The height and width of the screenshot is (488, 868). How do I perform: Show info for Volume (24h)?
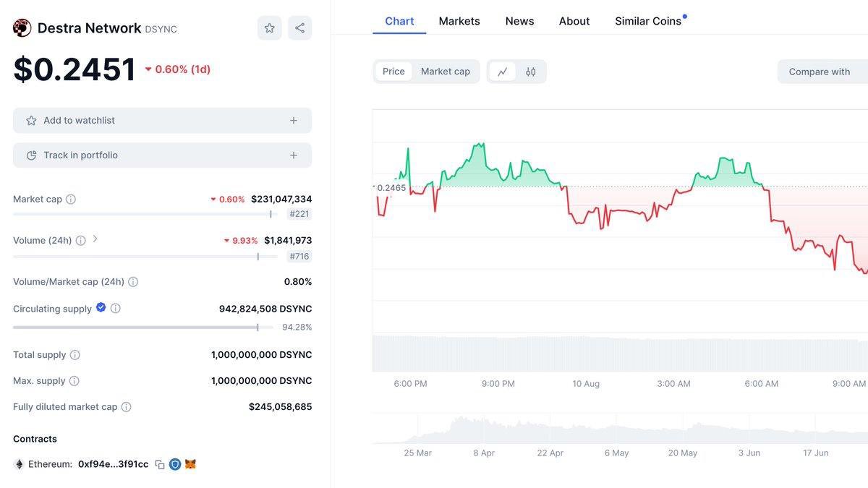[80, 240]
